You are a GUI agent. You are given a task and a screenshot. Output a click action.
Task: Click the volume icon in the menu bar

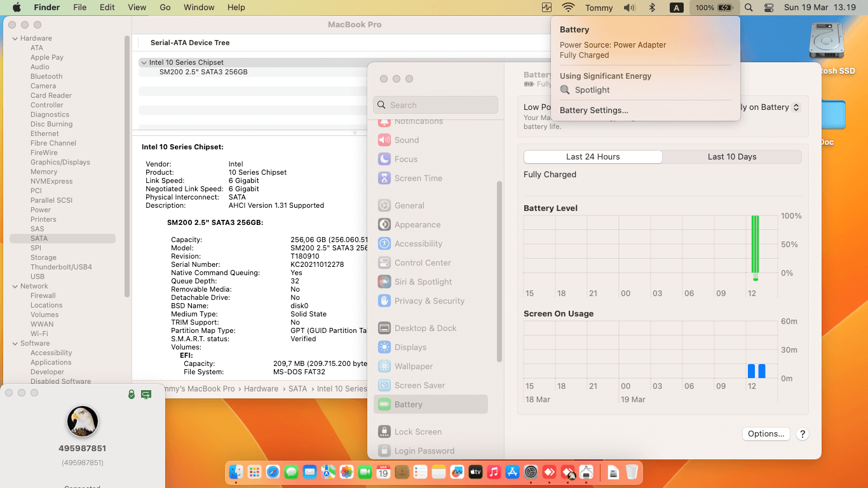629,8
